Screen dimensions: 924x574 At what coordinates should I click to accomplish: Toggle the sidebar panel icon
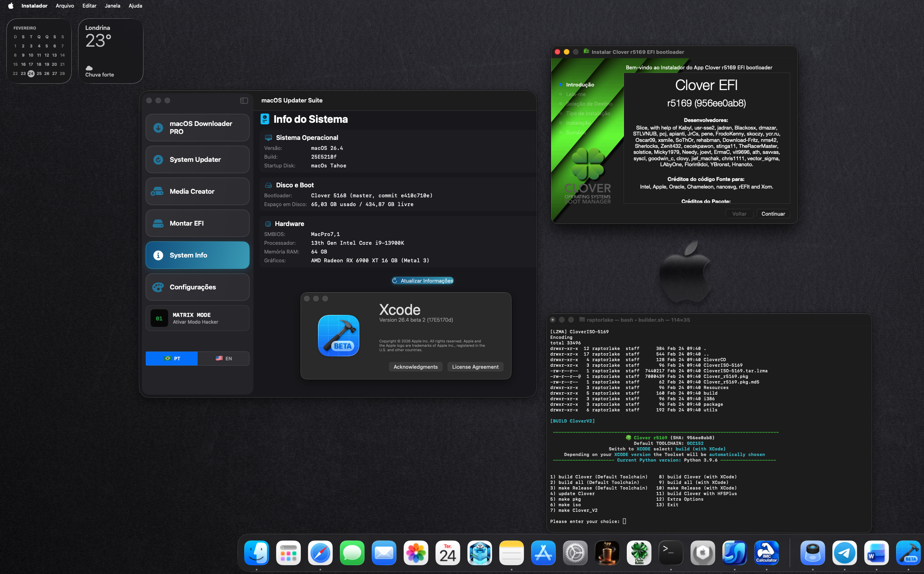tap(244, 100)
